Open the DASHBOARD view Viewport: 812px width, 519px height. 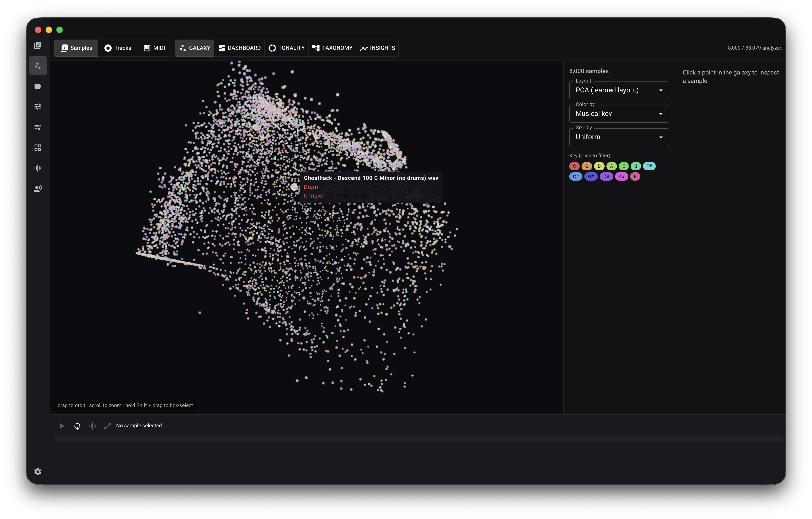(x=240, y=48)
